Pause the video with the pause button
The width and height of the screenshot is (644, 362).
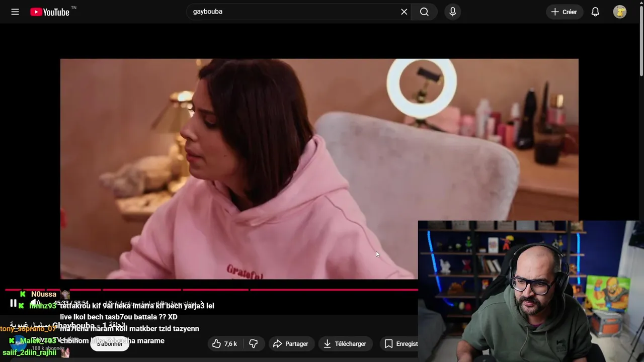tap(14, 303)
